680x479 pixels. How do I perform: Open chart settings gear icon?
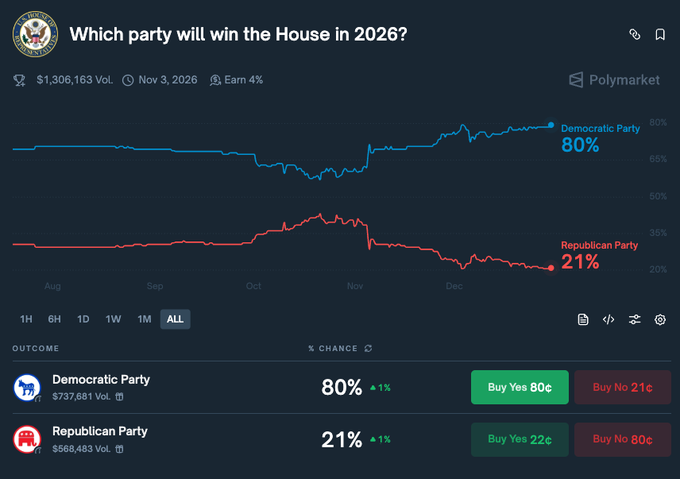[660, 319]
